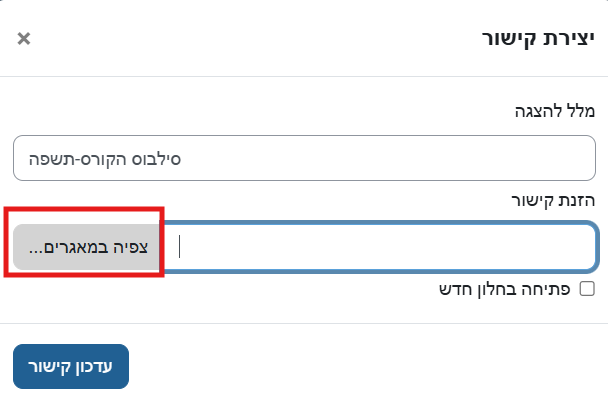Click the empty link address box
Viewport: 608px width, 402px height.
(380, 247)
